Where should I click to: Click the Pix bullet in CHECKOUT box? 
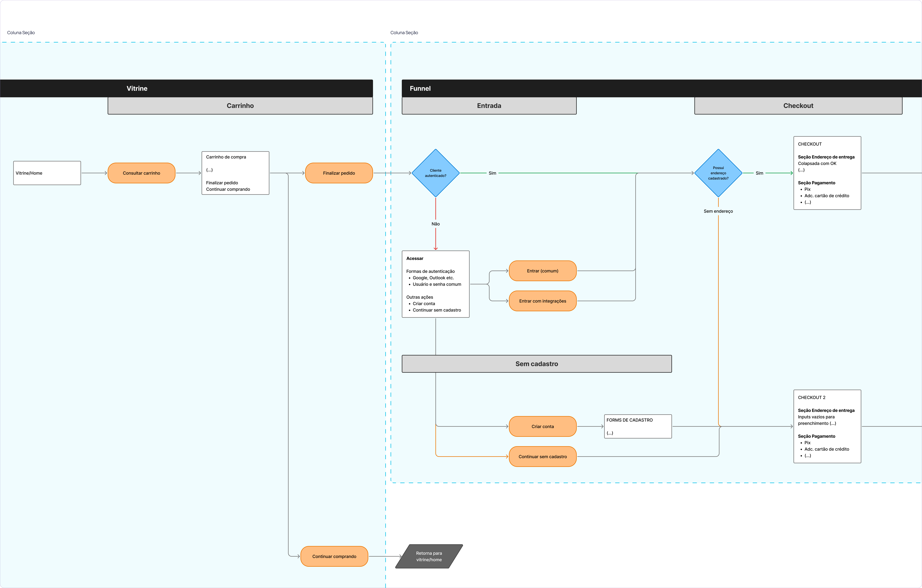807,189
